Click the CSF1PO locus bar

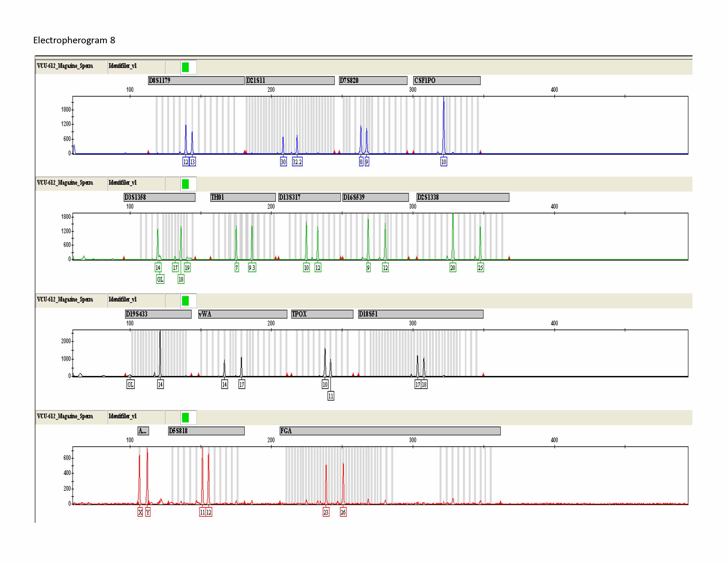click(x=447, y=80)
